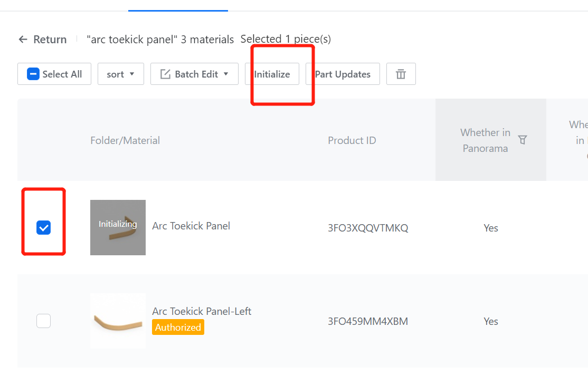Click the trash delete icon button

pyautogui.click(x=401, y=74)
